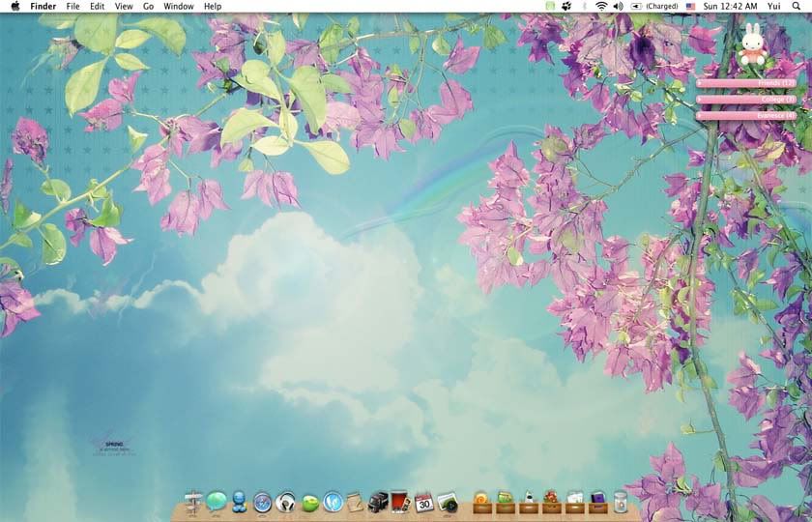Launch iTunes headphones icon in dock
Viewport: 812px width, 522px height.
click(x=285, y=502)
